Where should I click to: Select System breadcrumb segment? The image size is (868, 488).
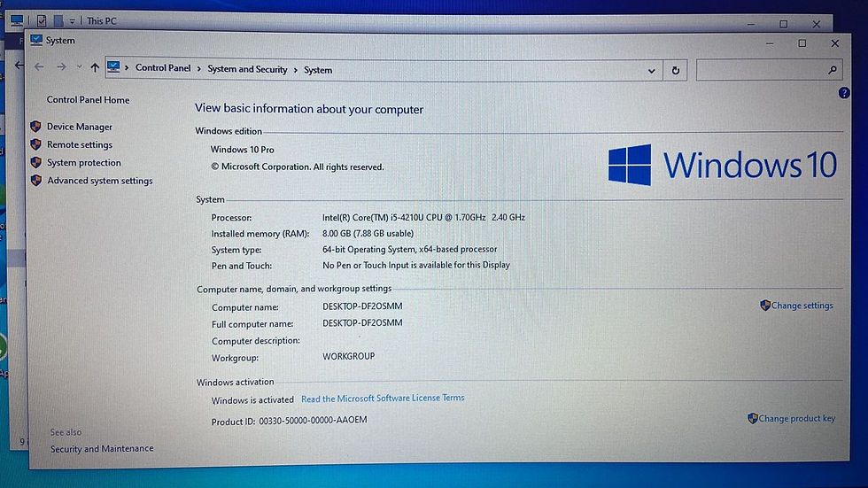pos(318,70)
